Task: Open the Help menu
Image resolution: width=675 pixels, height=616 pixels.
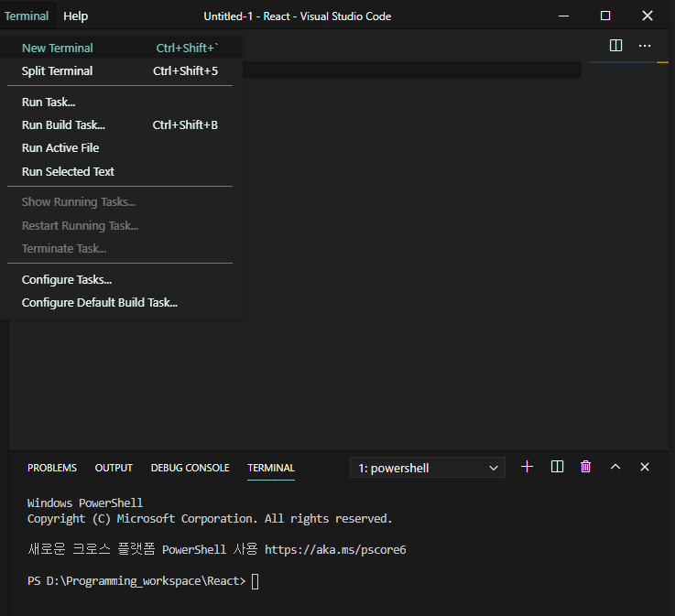Action: (x=76, y=16)
